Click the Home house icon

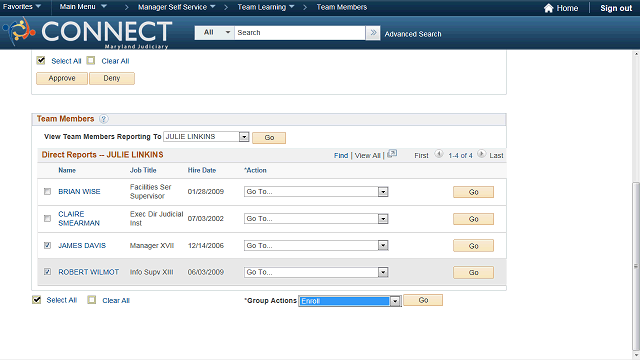pos(549,8)
